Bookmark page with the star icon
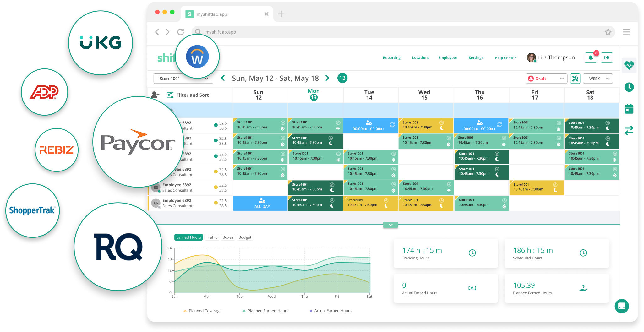 (608, 32)
